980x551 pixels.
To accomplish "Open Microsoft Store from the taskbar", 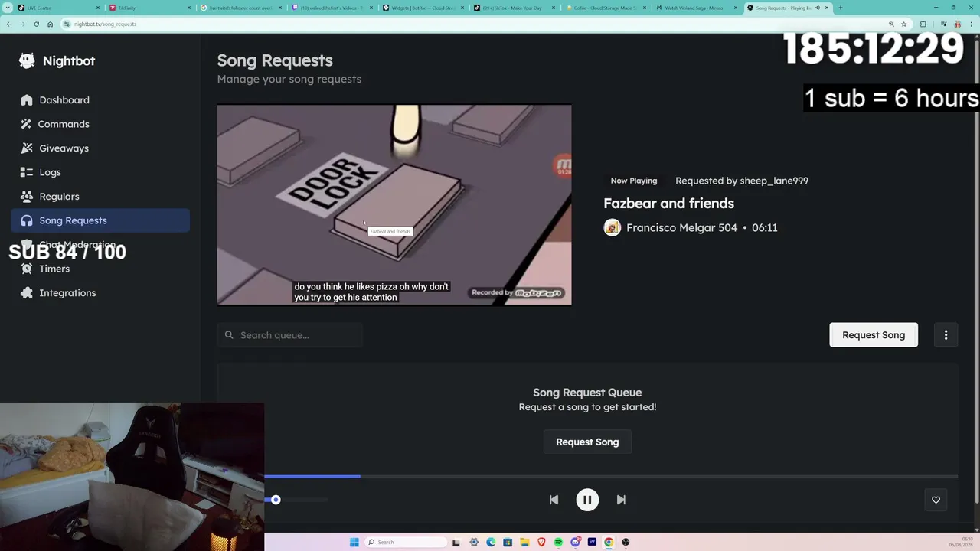I will [508, 542].
